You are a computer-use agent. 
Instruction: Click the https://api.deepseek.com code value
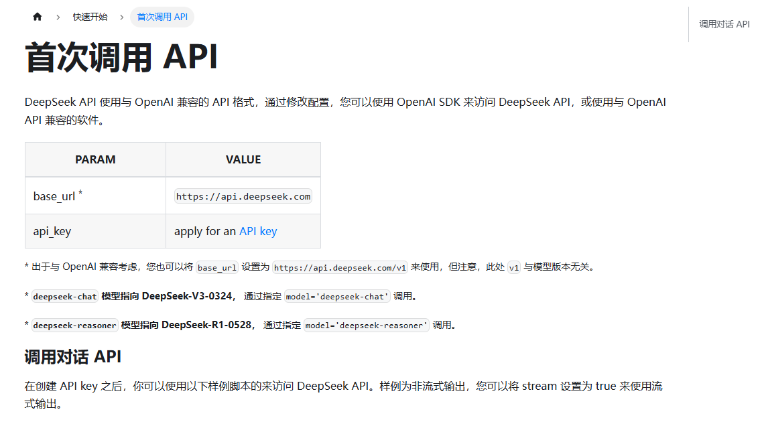click(x=243, y=196)
